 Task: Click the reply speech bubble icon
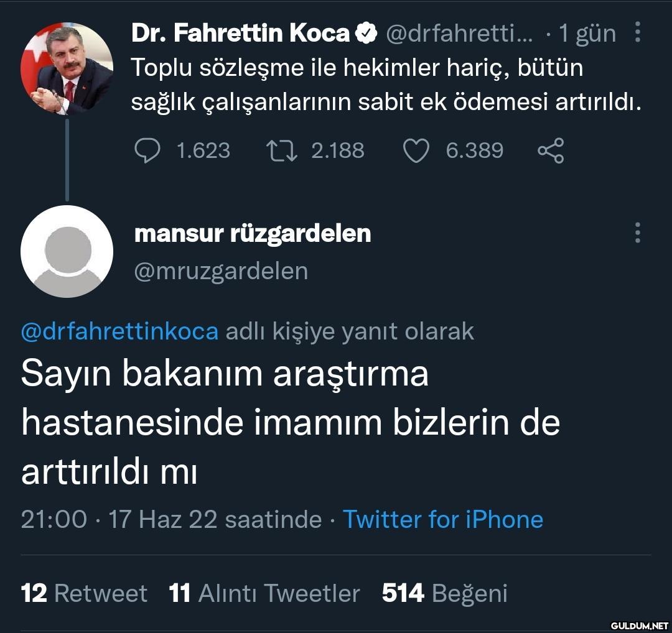[x=147, y=150]
